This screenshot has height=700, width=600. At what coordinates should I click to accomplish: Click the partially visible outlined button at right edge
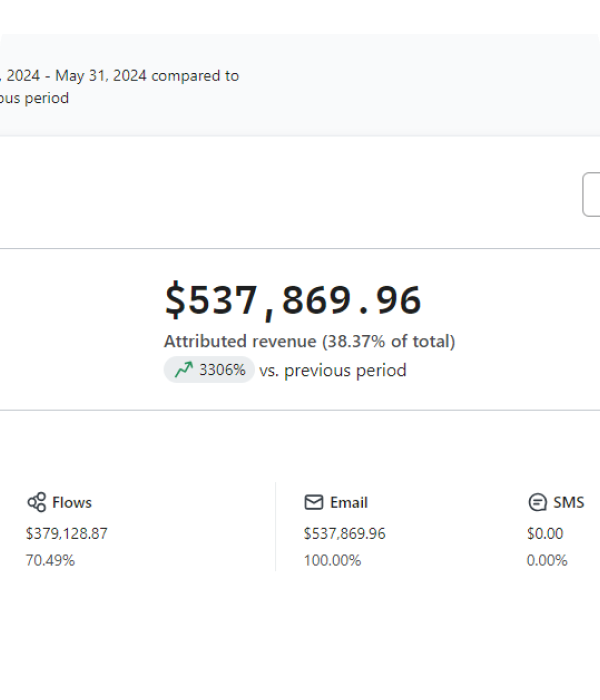pyautogui.click(x=592, y=194)
